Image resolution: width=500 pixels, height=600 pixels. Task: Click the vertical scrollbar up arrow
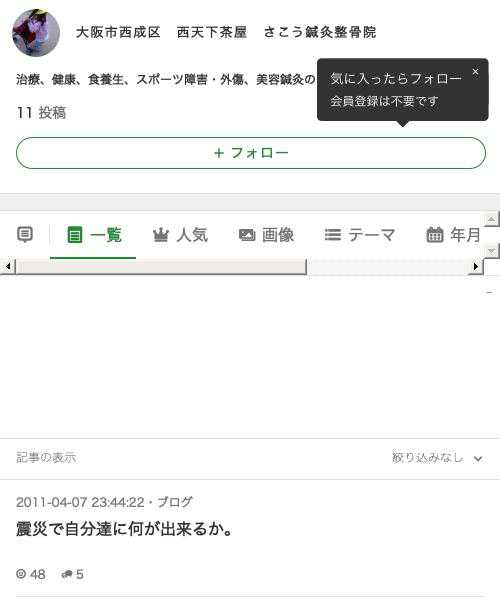tap(492, 219)
